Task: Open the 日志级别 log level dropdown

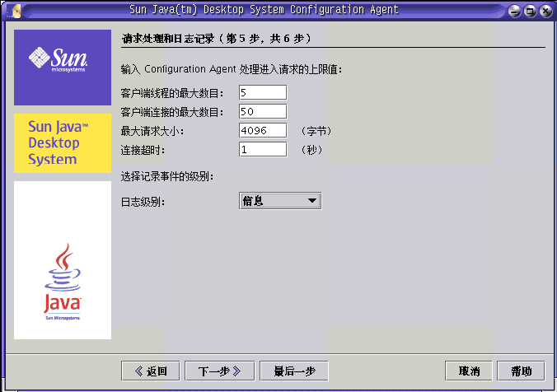Action: coord(280,201)
